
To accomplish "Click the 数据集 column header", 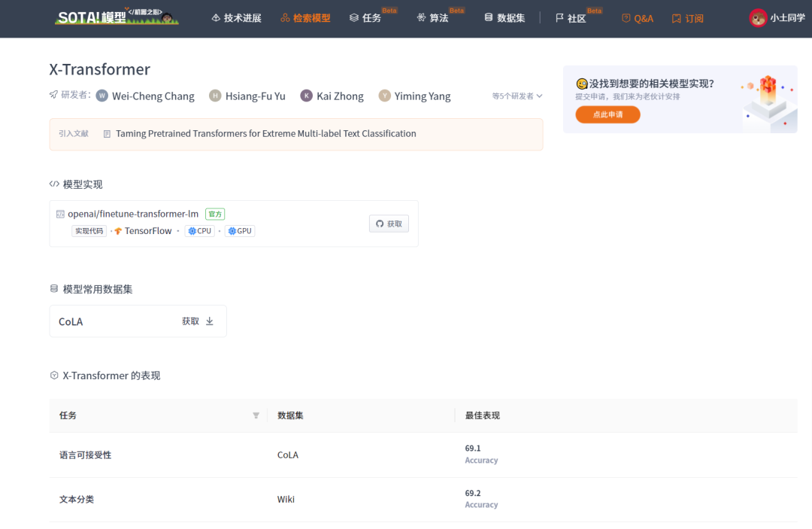I will [290, 415].
